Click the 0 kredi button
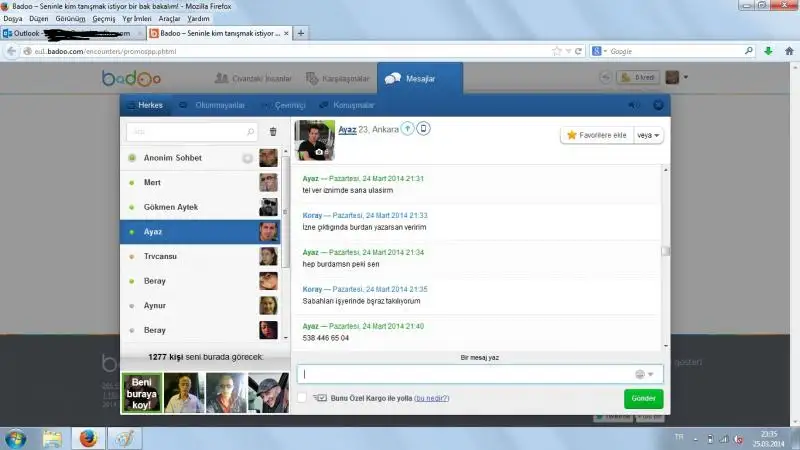Screen dimensions: 800x450 click(x=638, y=78)
